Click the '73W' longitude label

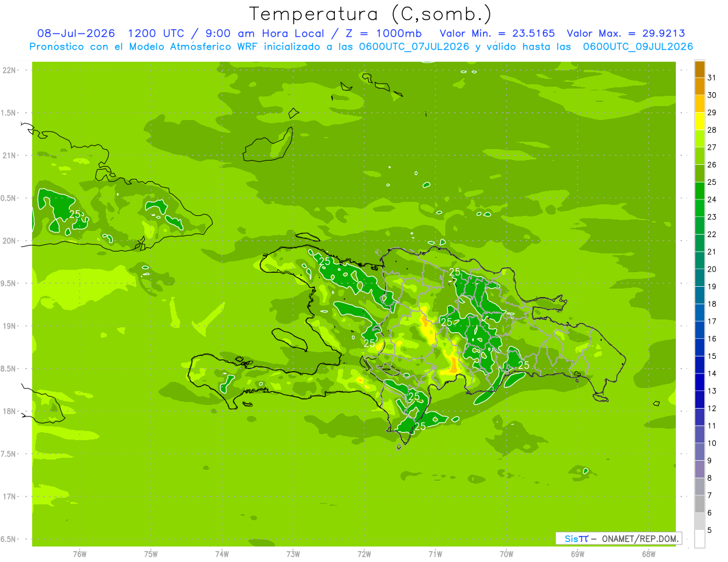293,554
